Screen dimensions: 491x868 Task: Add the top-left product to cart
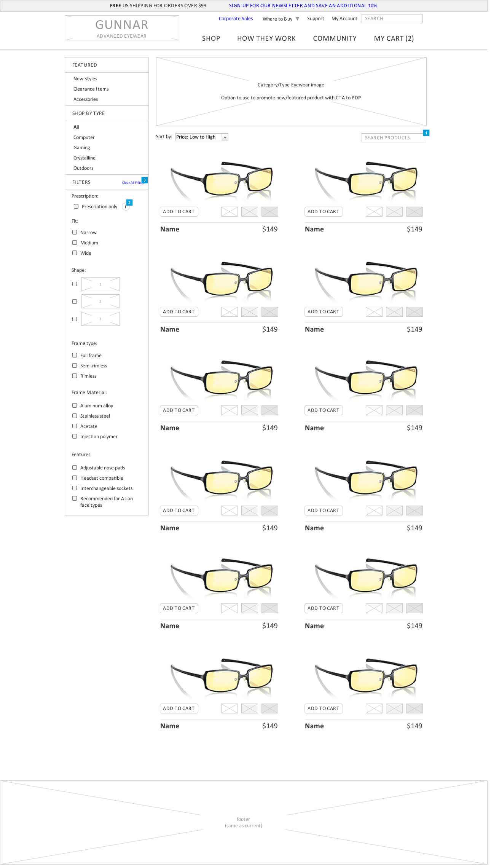tap(179, 212)
